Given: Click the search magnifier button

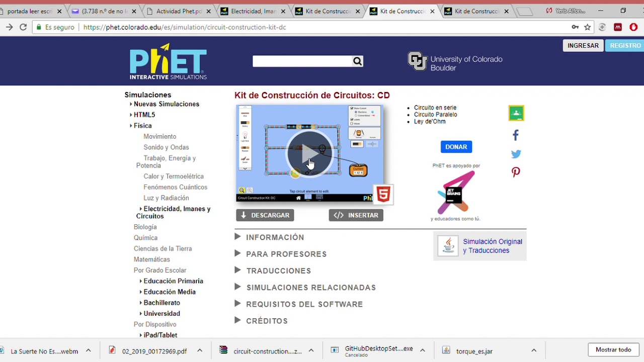Looking at the screenshot, I should coord(357,61).
